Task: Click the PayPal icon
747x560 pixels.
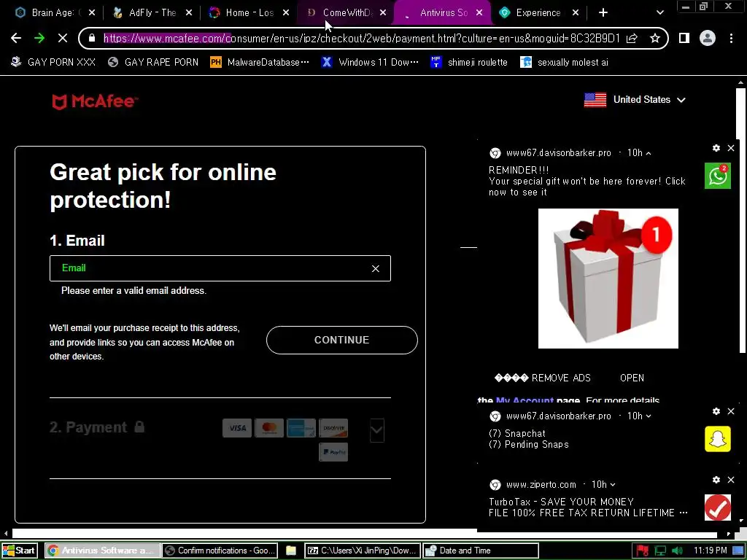Action: tap(333, 452)
